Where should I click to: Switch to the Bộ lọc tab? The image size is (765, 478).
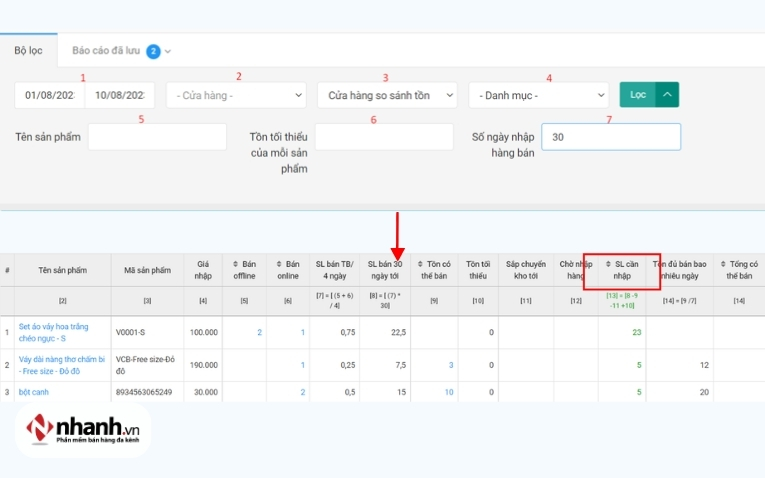(28, 51)
